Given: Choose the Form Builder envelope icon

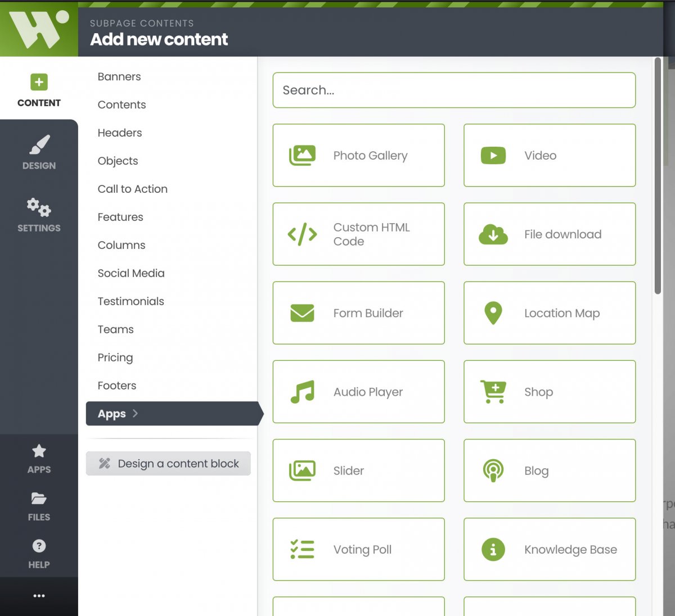Looking at the screenshot, I should pos(302,313).
